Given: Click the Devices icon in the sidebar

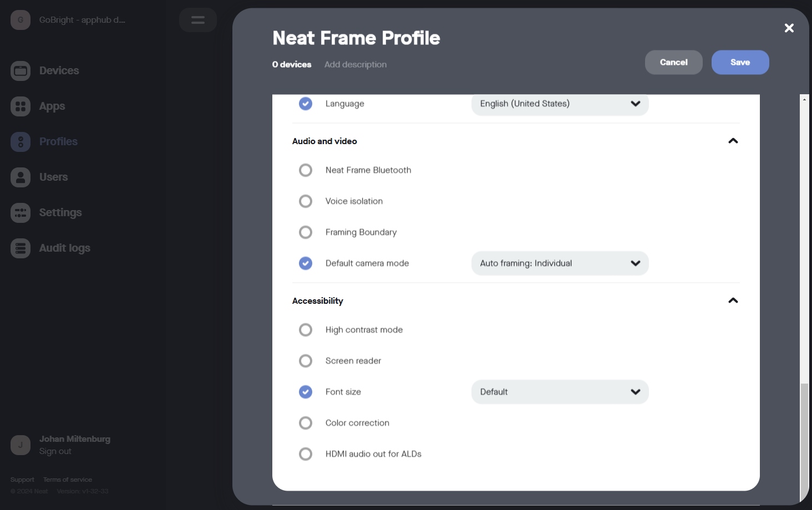Looking at the screenshot, I should pos(21,71).
